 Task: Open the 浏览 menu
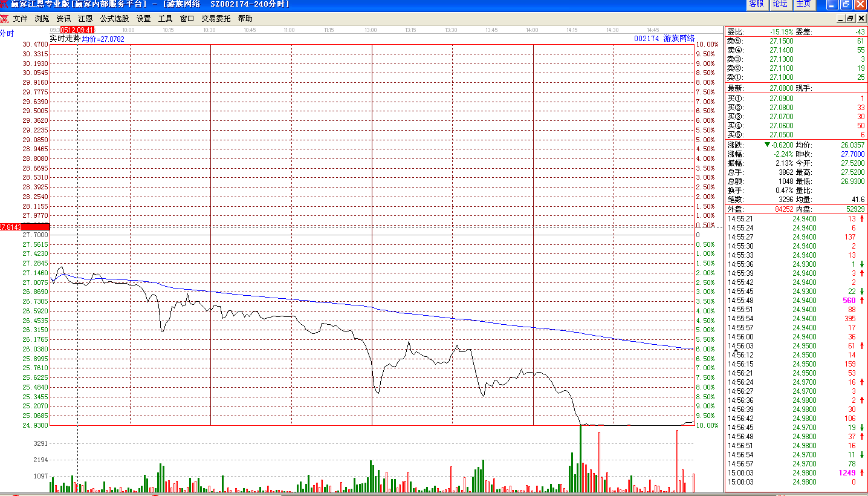click(x=42, y=19)
